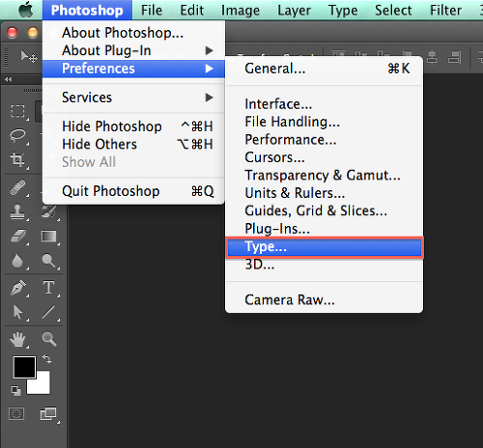Open Plug-Ins... preferences
The image size is (483, 448).
pyautogui.click(x=325, y=229)
